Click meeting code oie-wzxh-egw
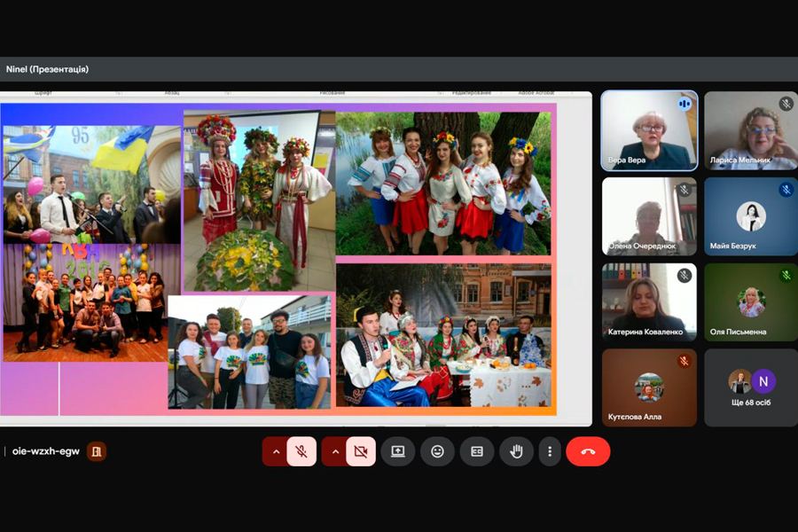Image resolution: width=798 pixels, height=532 pixels. click(45, 451)
